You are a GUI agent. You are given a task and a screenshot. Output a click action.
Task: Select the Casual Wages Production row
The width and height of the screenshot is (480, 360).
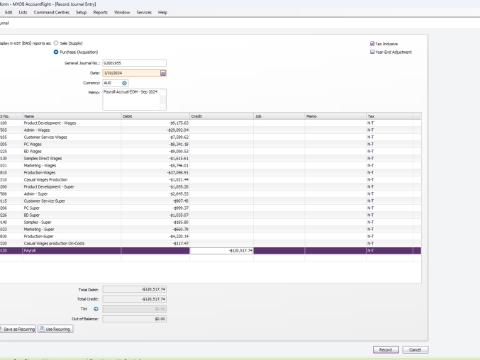click(x=210, y=180)
